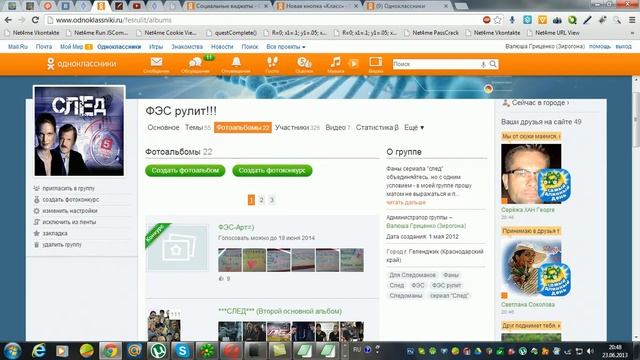Open Гости guests footprints icon
Viewport: 640px width, 360px height.
coord(272,64)
